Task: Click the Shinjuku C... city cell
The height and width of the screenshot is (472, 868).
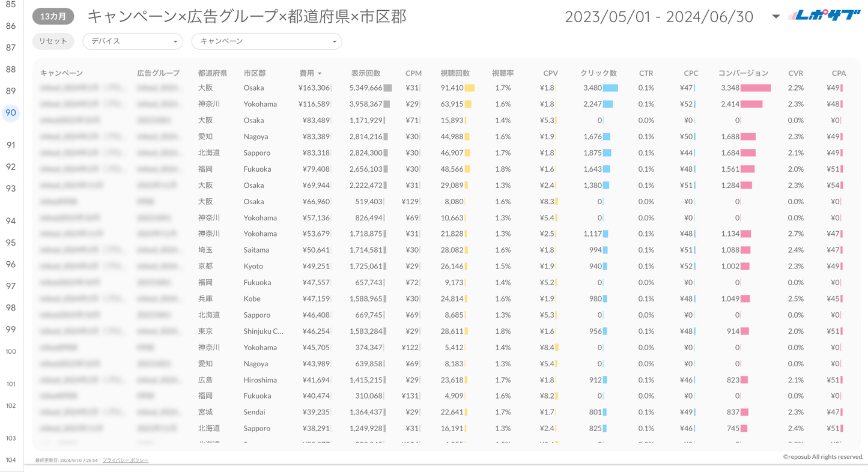Action: point(263,331)
